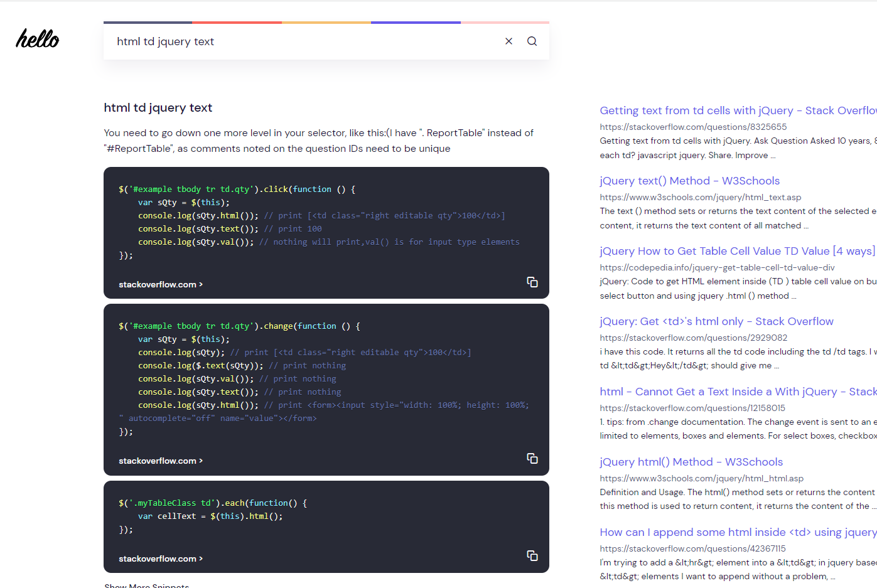Open Cannot Get a Text Inside result
The height and width of the screenshot is (588, 877).
click(x=738, y=392)
